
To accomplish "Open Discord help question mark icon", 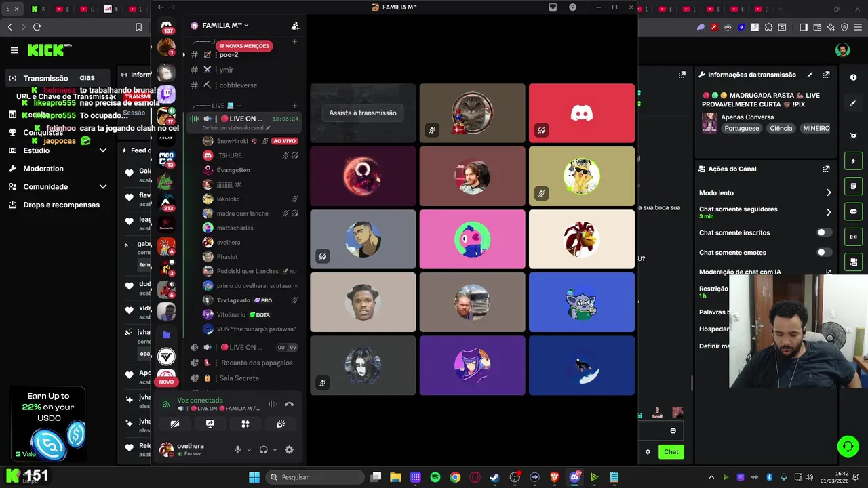I will (x=573, y=7).
